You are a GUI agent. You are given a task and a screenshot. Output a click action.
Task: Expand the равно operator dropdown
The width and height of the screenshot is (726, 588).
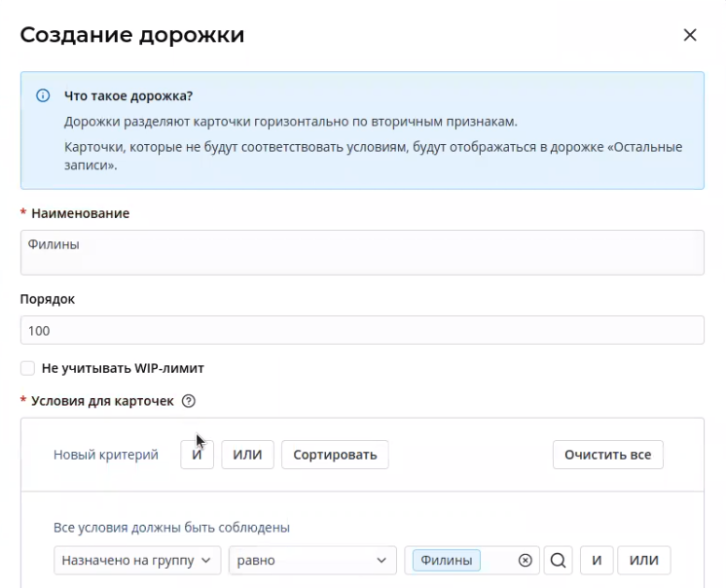click(312, 560)
